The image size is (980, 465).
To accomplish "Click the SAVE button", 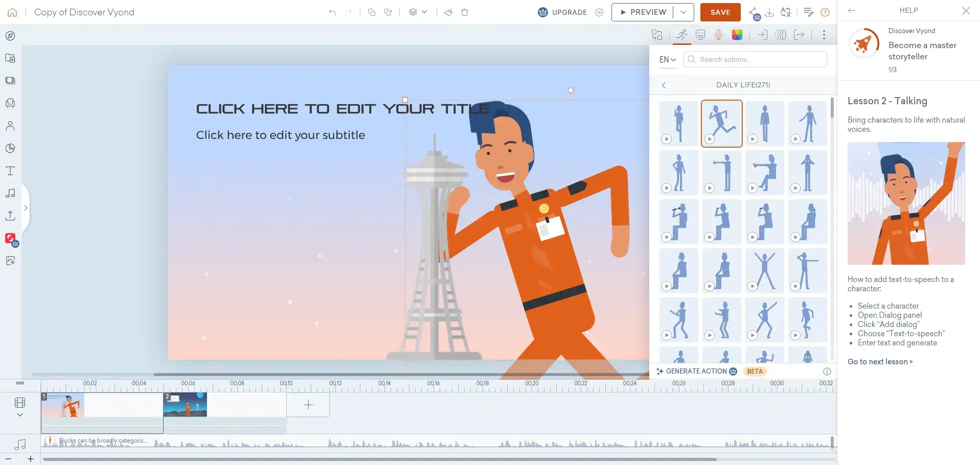I will pos(720,12).
